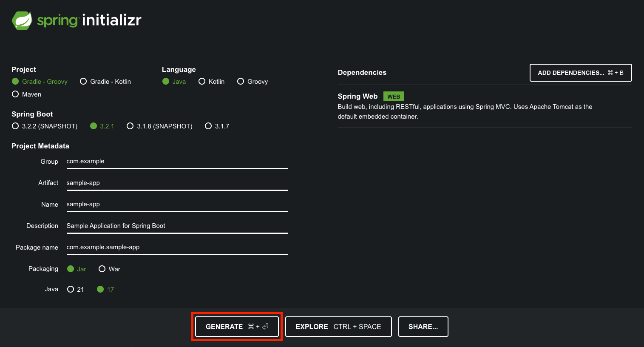Click the Artifact input field

pos(170,183)
